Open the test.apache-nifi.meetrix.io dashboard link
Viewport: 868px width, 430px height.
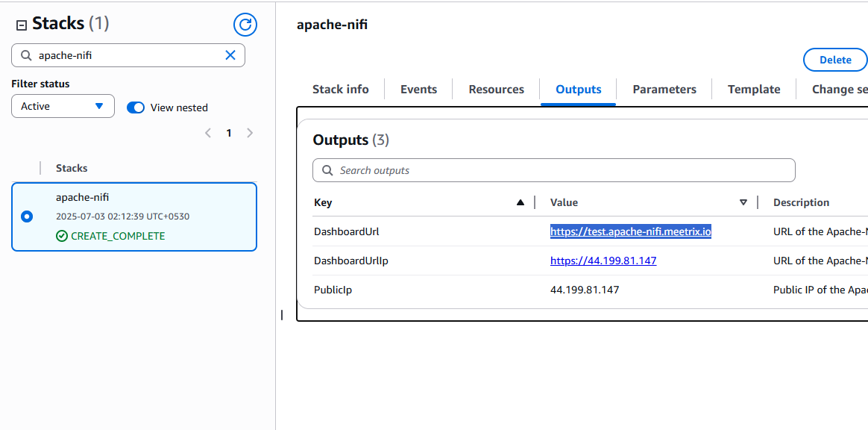[x=631, y=231]
